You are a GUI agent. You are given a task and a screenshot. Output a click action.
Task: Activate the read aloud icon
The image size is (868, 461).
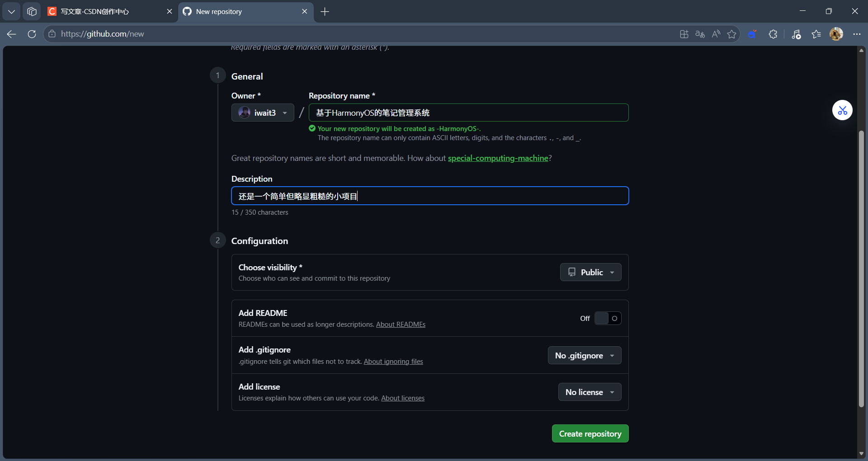click(716, 34)
